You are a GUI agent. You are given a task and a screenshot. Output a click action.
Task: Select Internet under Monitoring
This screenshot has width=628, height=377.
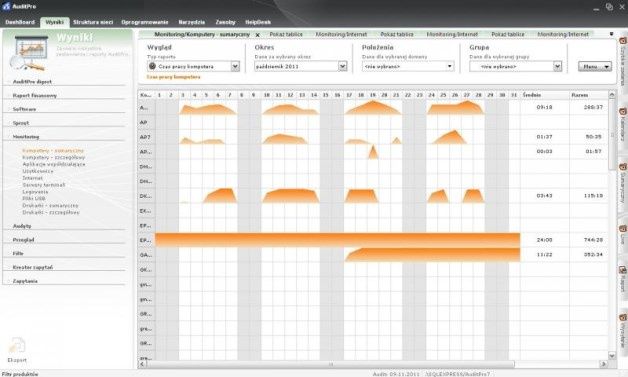[x=32, y=178]
